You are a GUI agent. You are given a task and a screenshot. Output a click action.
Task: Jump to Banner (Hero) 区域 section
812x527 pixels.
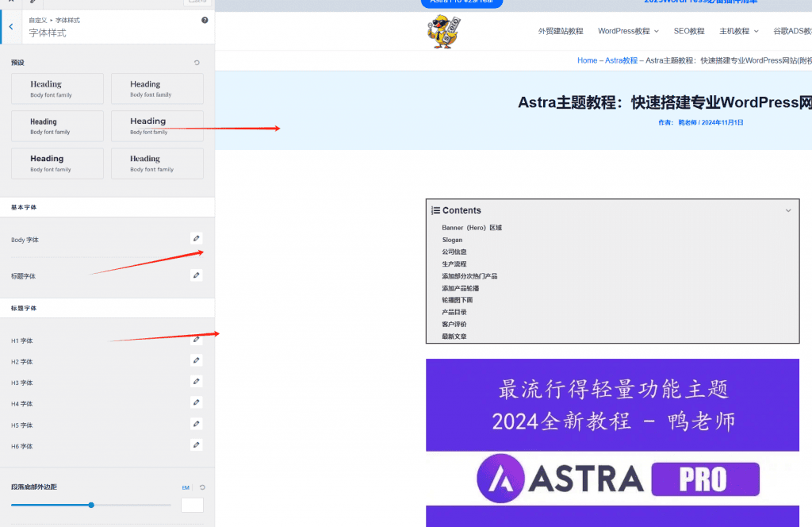tap(472, 228)
